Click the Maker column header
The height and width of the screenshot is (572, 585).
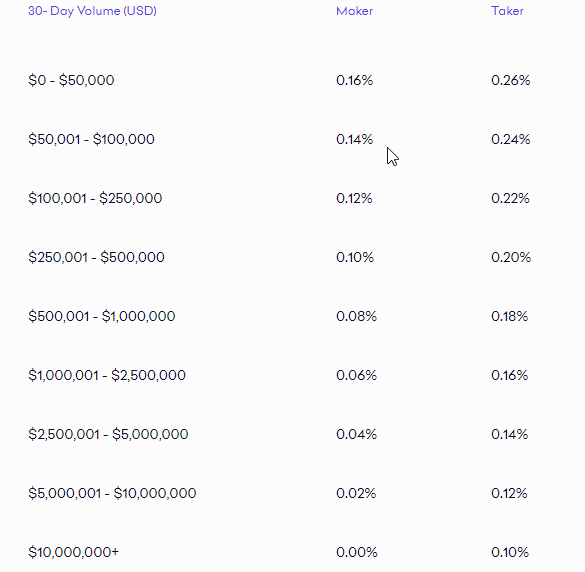click(354, 11)
